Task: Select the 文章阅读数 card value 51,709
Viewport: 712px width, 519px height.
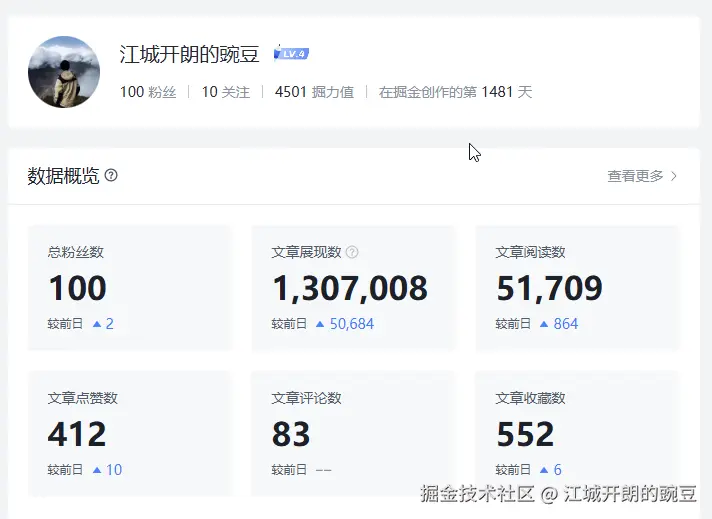Action: (x=549, y=289)
